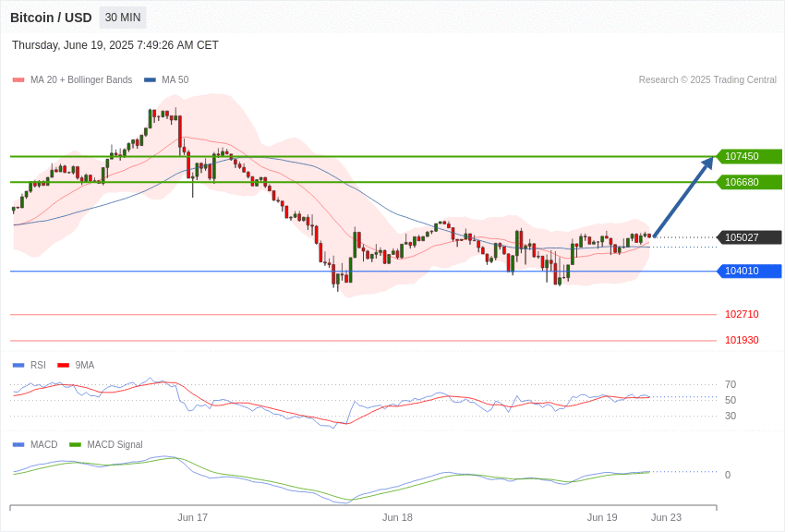Screen dimensions: 785x532
Task: Click the red 9MA legend swatch
Action: [x=64, y=366]
